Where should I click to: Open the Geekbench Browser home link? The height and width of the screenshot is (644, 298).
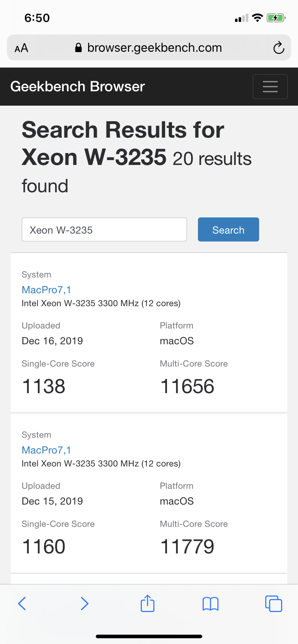[x=77, y=87]
